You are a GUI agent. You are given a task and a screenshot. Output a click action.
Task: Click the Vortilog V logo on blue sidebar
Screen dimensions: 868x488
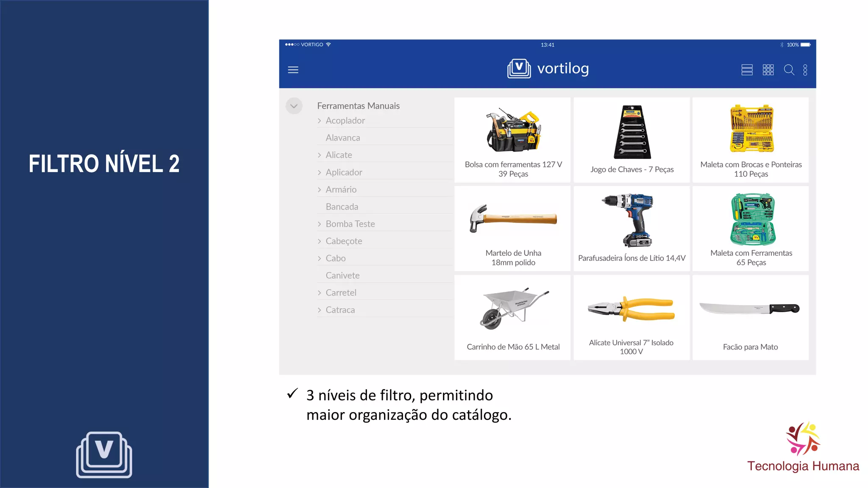pyautogui.click(x=104, y=455)
